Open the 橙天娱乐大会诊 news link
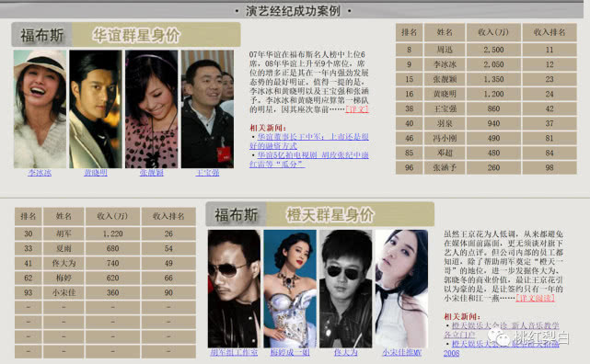 click(502, 330)
